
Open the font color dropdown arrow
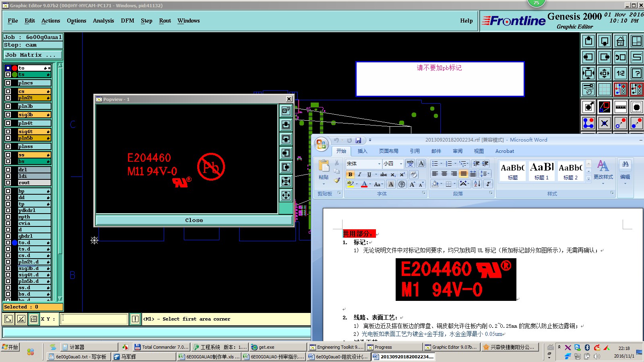point(370,184)
